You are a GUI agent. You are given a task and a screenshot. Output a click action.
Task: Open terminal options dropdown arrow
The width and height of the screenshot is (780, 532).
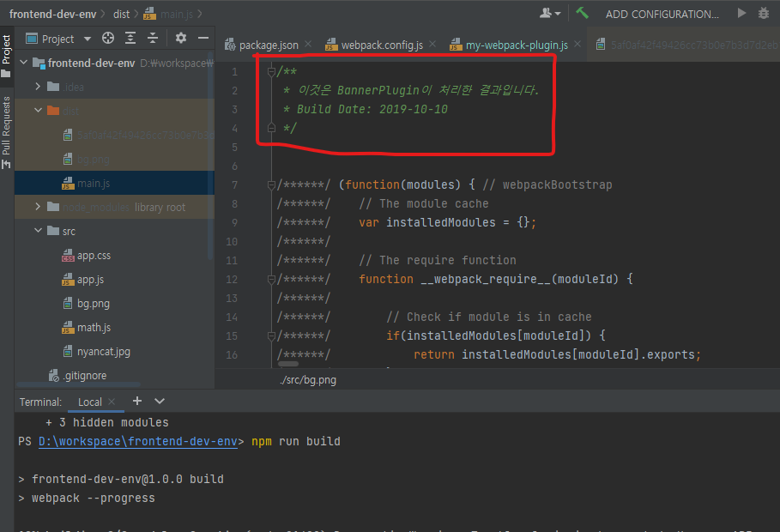pos(160,401)
